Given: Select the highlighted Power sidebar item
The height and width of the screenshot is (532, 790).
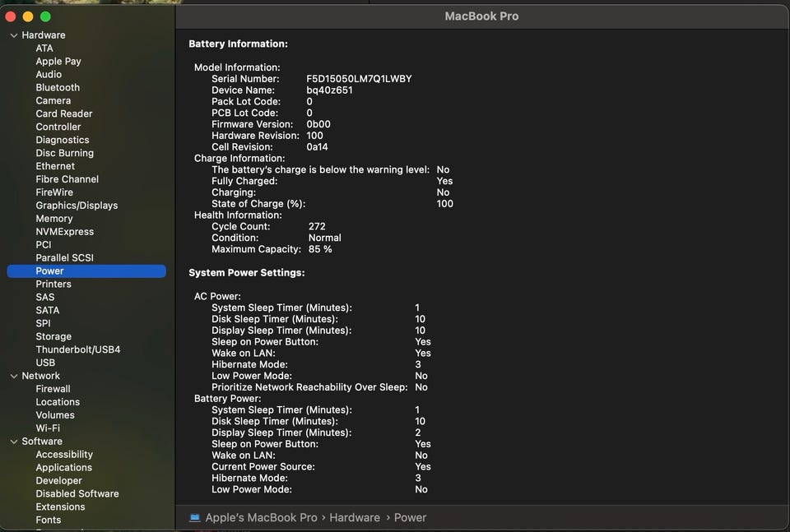Looking at the screenshot, I should (49, 271).
